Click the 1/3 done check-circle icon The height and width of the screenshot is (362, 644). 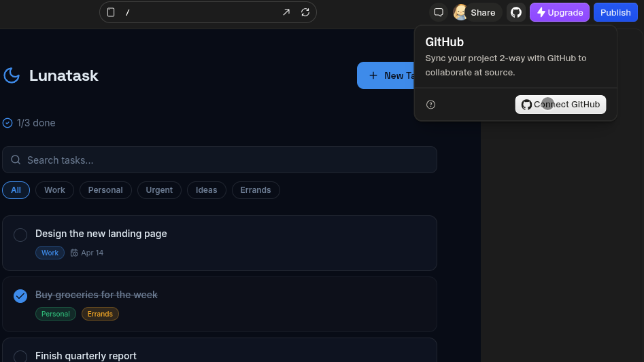pyautogui.click(x=7, y=123)
